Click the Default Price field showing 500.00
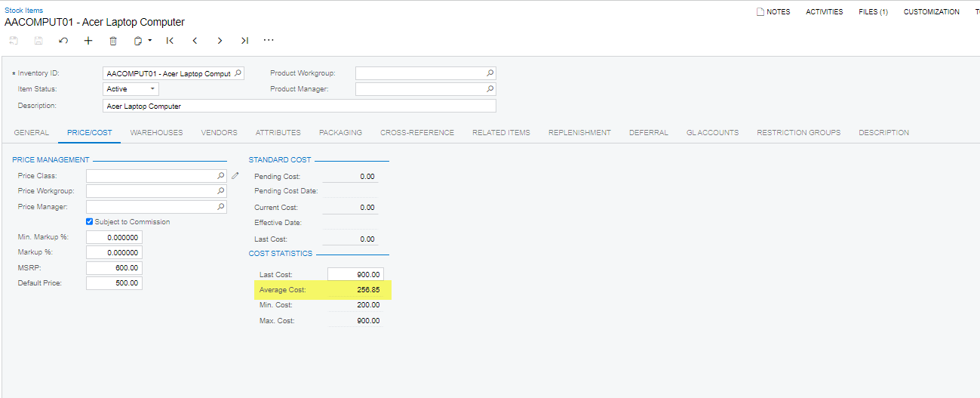Viewport: 980px width, 398px height. (x=114, y=283)
